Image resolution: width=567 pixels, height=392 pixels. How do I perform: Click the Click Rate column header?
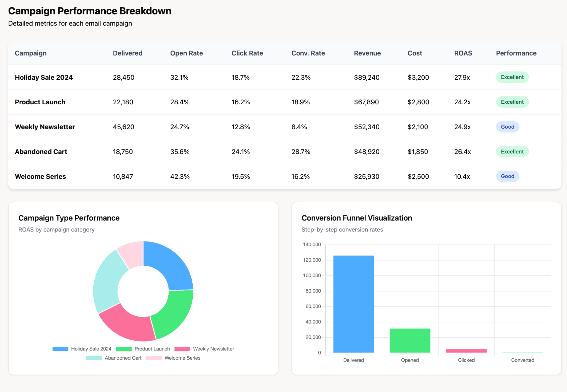tap(247, 53)
